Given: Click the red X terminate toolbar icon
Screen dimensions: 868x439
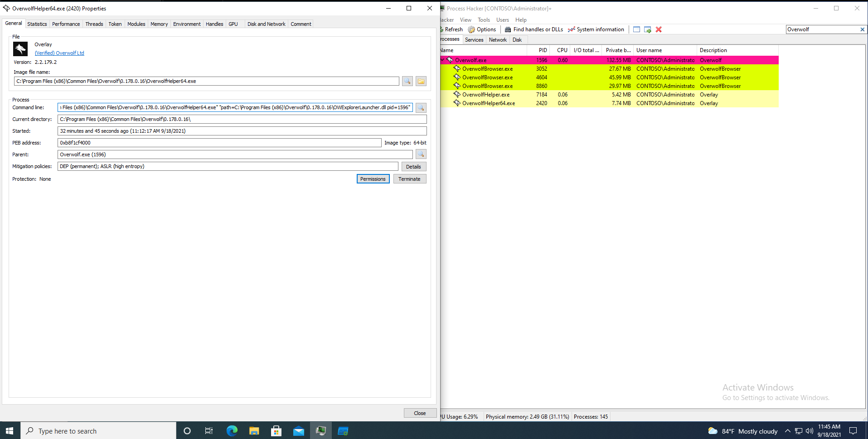Looking at the screenshot, I should click(x=659, y=29).
